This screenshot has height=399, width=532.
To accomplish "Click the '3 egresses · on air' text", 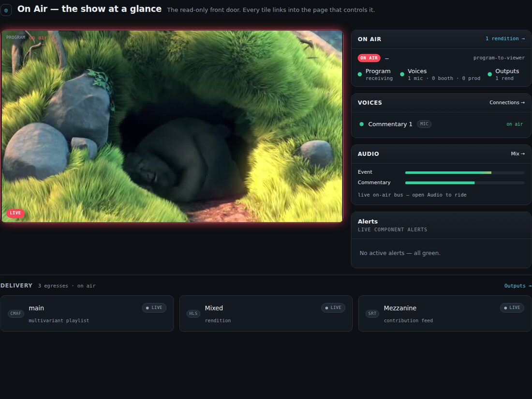I will pyautogui.click(x=67, y=286).
